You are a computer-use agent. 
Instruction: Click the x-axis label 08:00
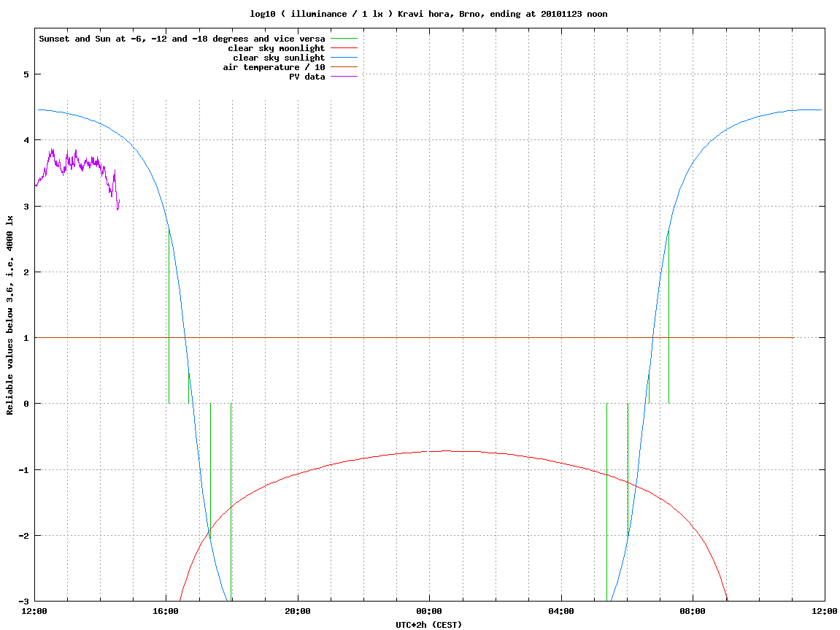(x=693, y=611)
